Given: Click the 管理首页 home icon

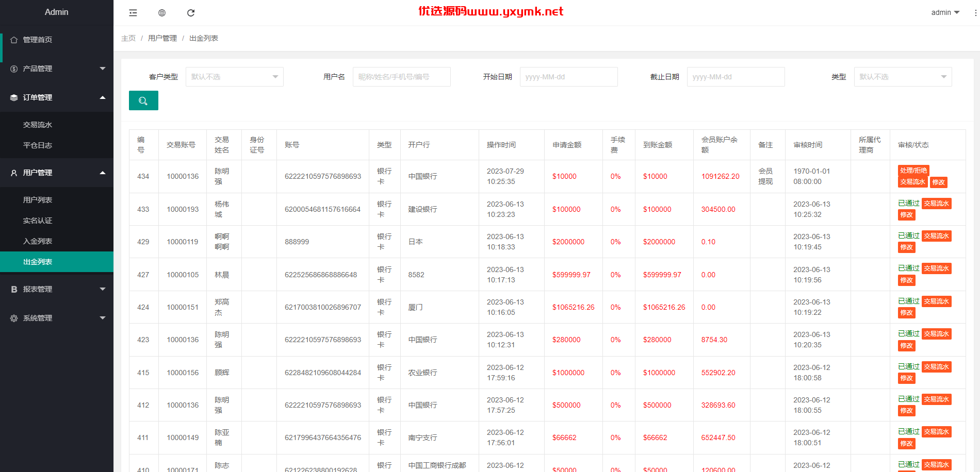Looking at the screenshot, I should click(x=14, y=40).
